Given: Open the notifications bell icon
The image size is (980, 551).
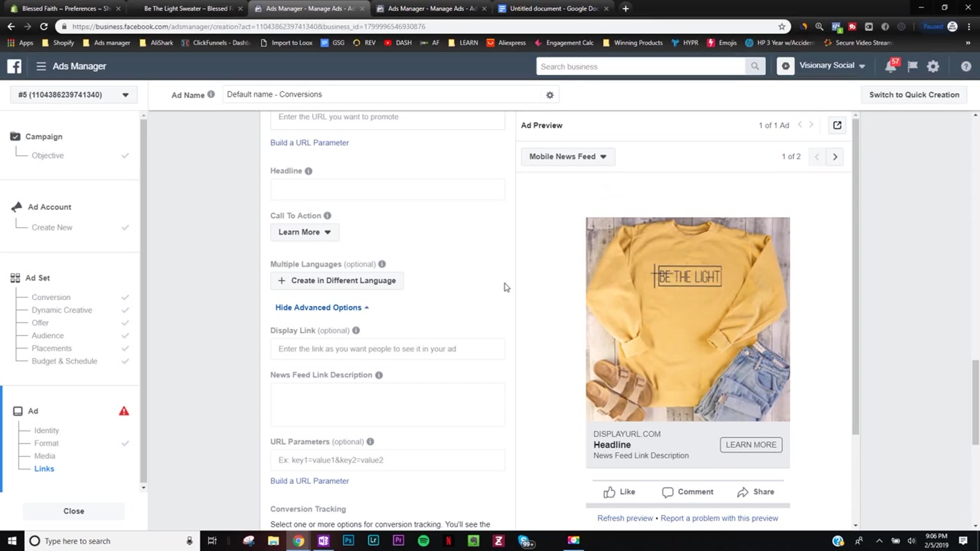Looking at the screenshot, I should click(x=890, y=66).
